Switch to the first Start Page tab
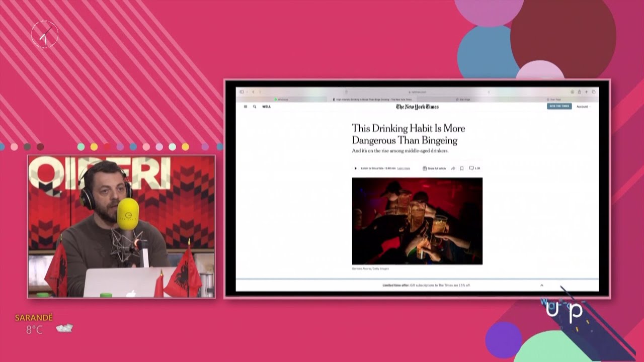The height and width of the screenshot is (362, 644). click(463, 100)
